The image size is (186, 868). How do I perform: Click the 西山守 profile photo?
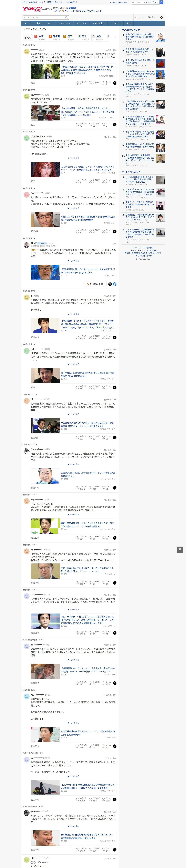click(26, 245)
